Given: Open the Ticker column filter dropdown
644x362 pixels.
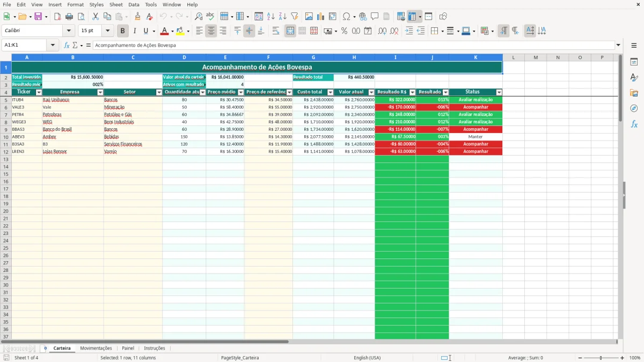Looking at the screenshot, I should pos(39,92).
